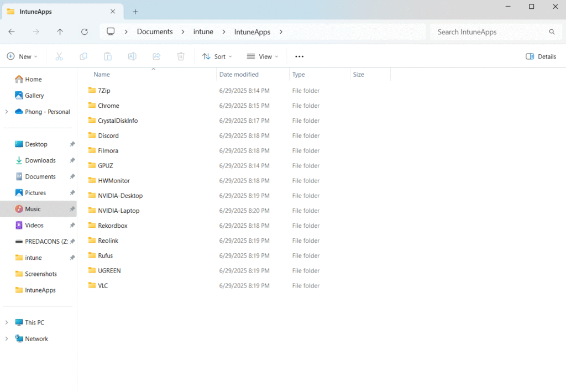The width and height of the screenshot is (566, 392).
Task: Click intune in the breadcrumb path
Action: pos(203,32)
